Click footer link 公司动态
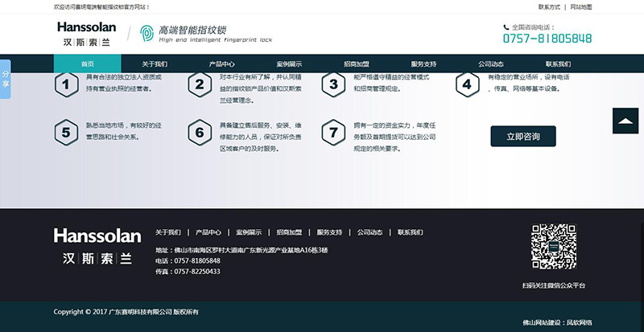Image resolution: width=644 pixels, height=332 pixels. [369, 232]
